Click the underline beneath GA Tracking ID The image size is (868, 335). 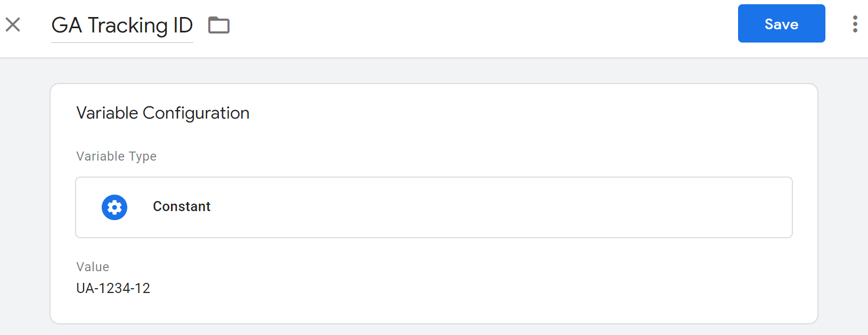(122, 43)
